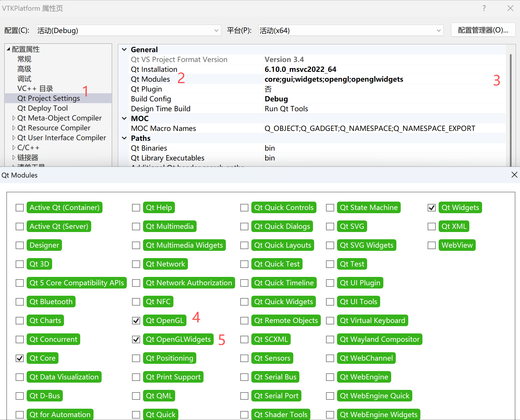Screen dimensions: 520x420
Task: Check the Qt Positioning checkbox
Action: tap(136, 358)
